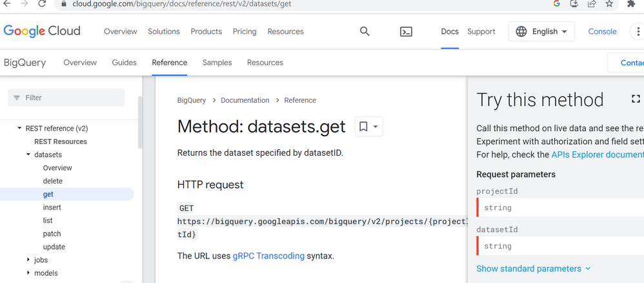
Task: Open the English language dropdown
Action: click(541, 31)
